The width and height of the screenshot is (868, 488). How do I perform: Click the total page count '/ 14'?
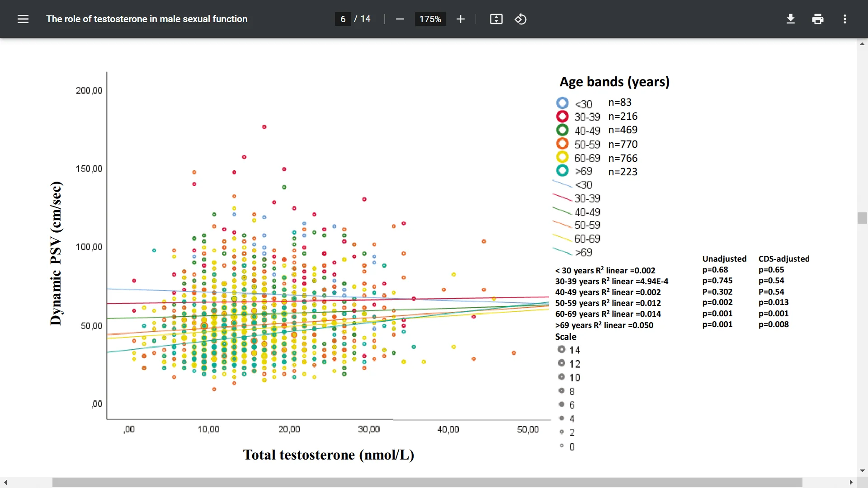click(x=363, y=19)
